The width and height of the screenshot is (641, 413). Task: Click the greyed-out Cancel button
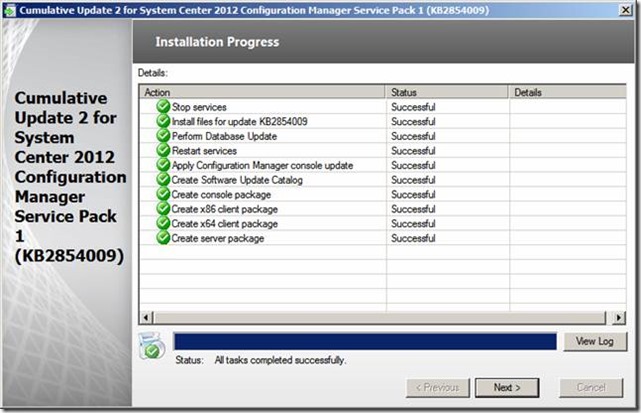coord(591,387)
